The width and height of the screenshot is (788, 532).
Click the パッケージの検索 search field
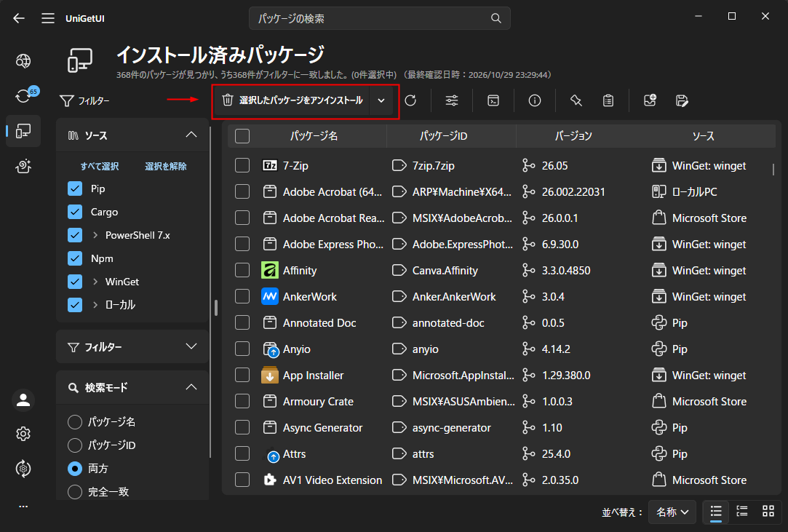coord(379,19)
